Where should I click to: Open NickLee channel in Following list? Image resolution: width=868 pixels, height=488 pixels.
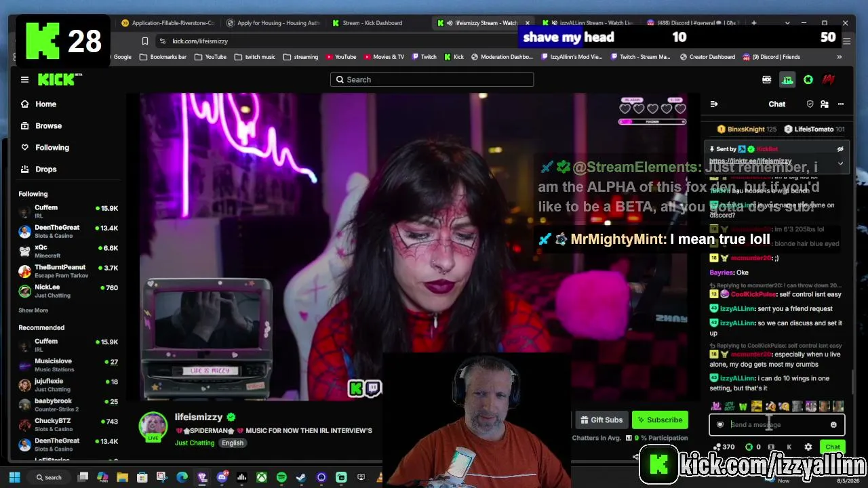(x=68, y=291)
